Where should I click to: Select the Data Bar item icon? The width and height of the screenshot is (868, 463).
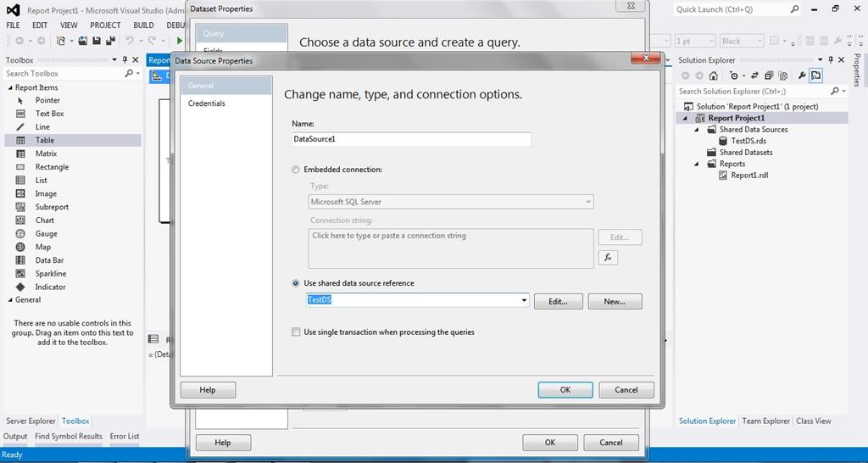20,260
